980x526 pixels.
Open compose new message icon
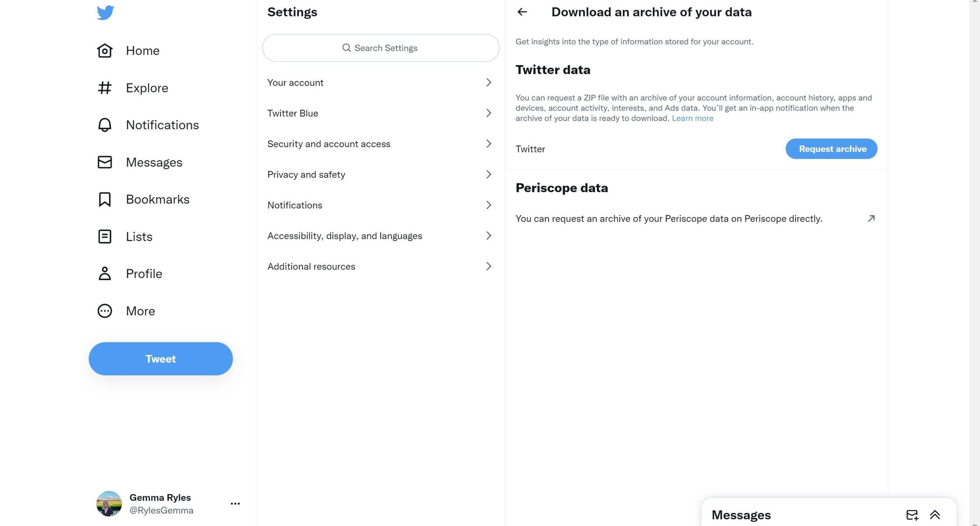(x=912, y=513)
